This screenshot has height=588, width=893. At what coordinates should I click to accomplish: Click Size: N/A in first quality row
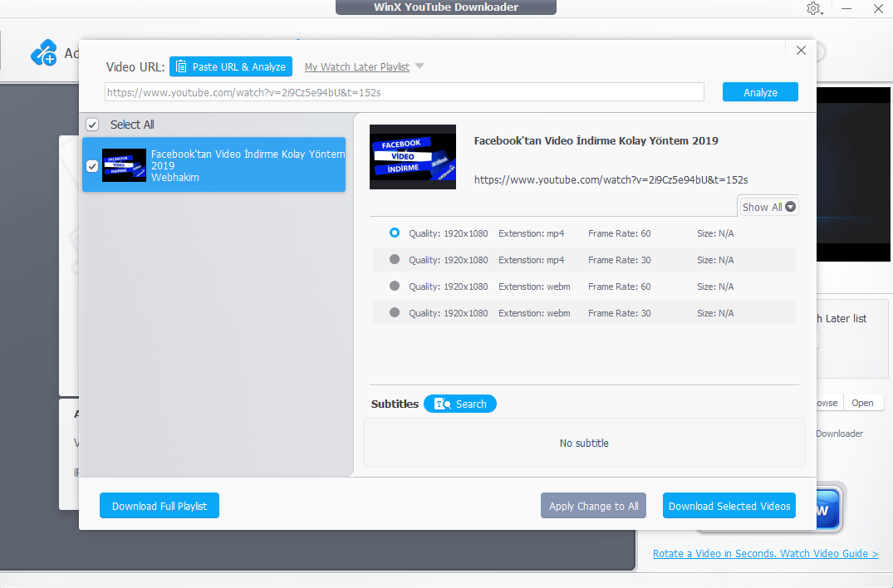pos(715,233)
